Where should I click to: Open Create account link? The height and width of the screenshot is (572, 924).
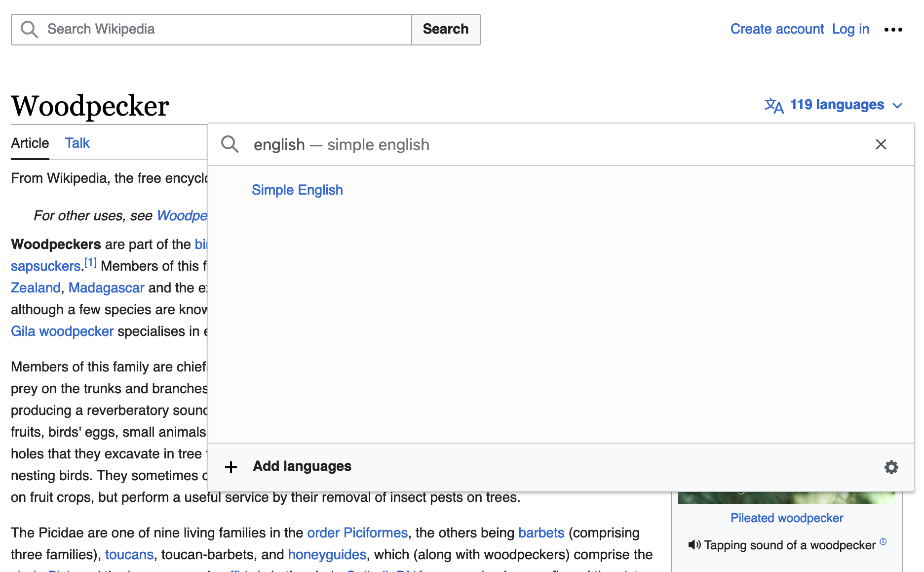[777, 29]
